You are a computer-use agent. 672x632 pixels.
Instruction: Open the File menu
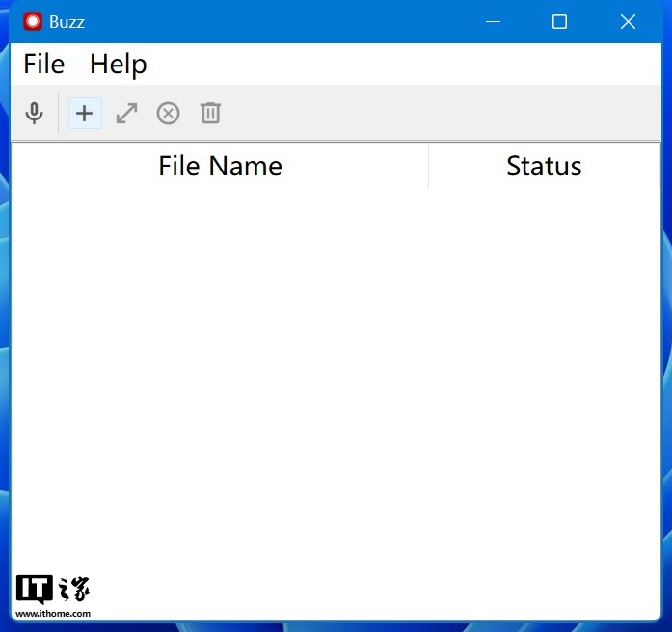tap(43, 65)
